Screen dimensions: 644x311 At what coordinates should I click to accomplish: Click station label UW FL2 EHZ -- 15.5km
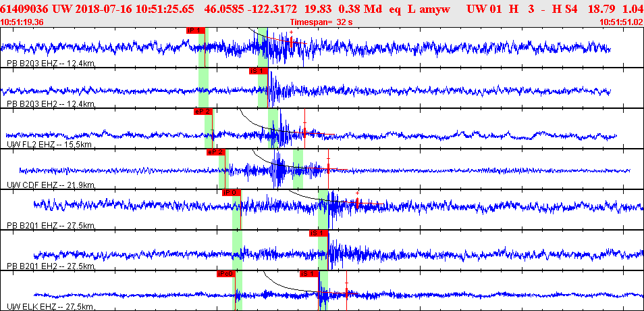[49, 145]
